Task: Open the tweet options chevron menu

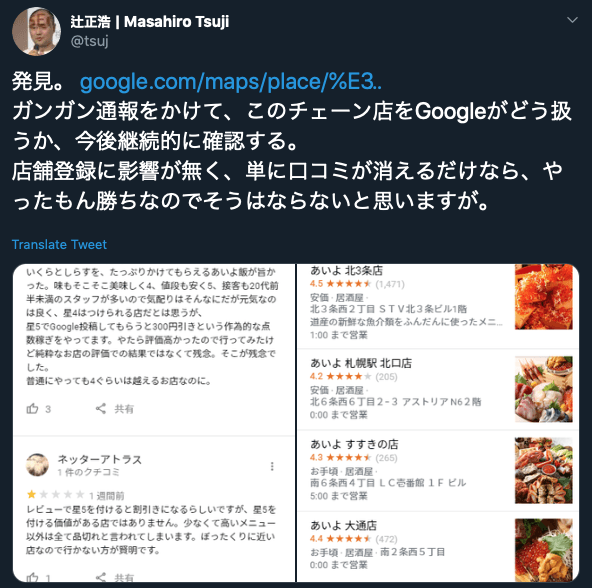Action: [572, 20]
